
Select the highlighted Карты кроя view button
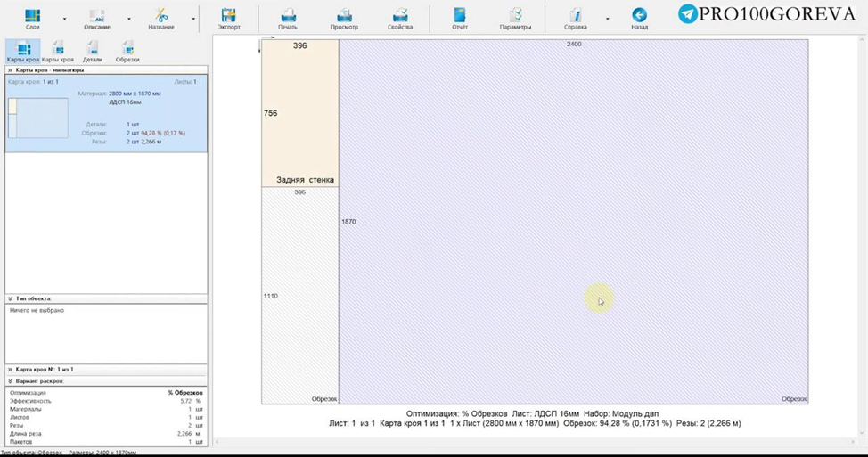click(x=22, y=51)
